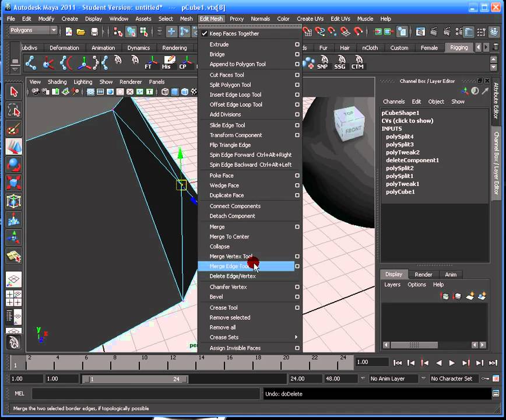
Task: Go to end of playback range
Action: pyautogui.click(x=493, y=363)
